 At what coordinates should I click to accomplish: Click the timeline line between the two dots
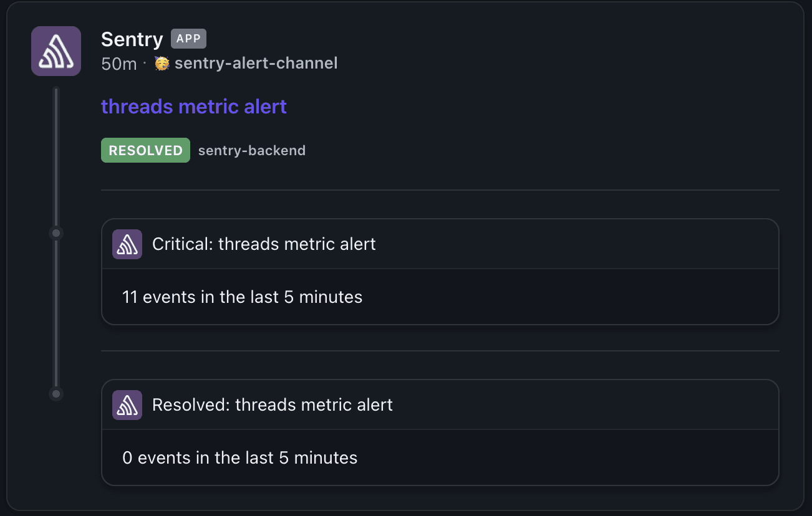pyautogui.click(x=56, y=313)
